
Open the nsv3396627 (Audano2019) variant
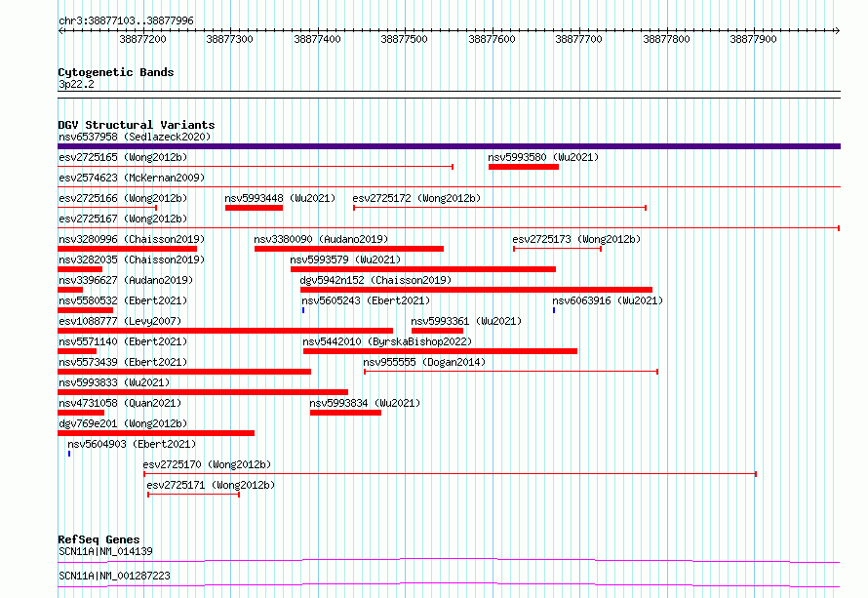(x=126, y=280)
